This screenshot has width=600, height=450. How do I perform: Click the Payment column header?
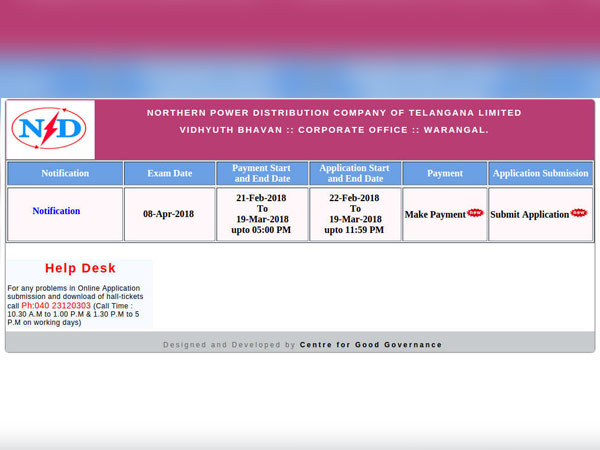[445, 173]
